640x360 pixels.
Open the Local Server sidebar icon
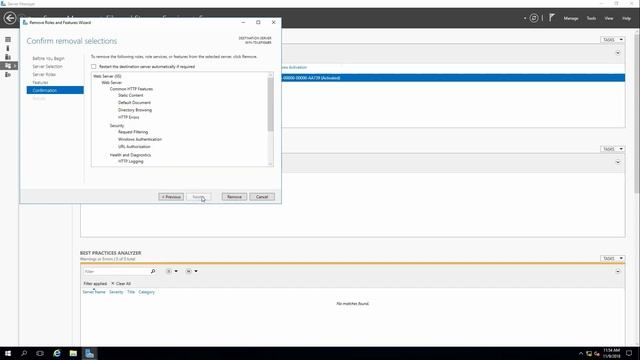pyautogui.click(x=8, y=48)
